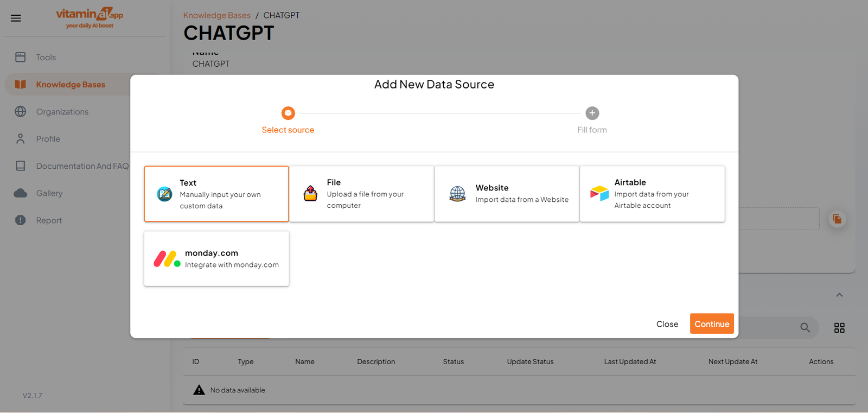Click the Gallery cloud icon
868x413 pixels.
(x=21, y=193)
